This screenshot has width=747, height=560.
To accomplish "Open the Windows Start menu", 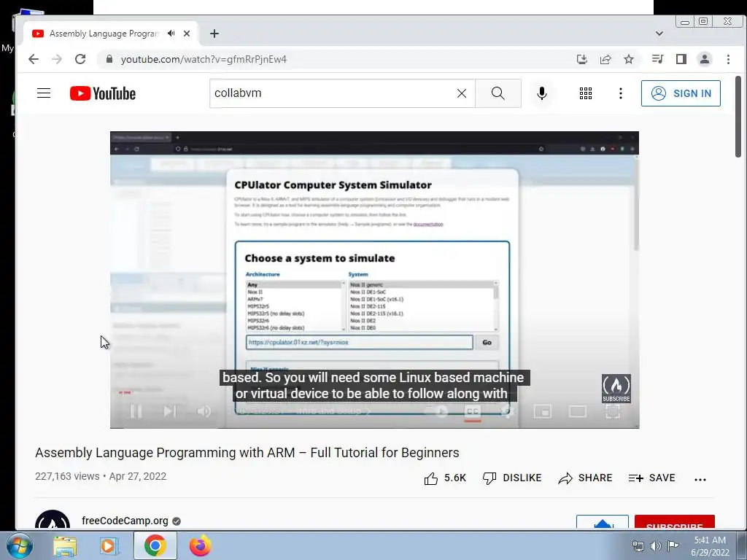I will point(20,545).
